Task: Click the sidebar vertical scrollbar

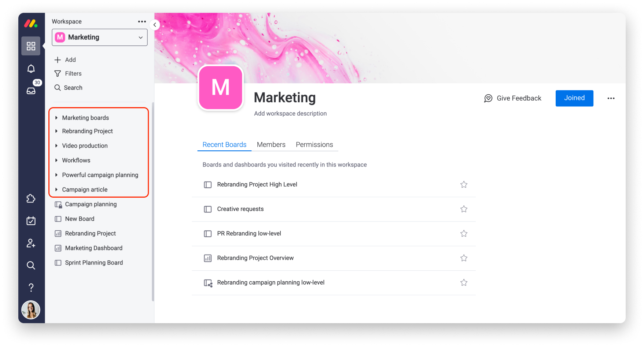Action: [153, 202]
